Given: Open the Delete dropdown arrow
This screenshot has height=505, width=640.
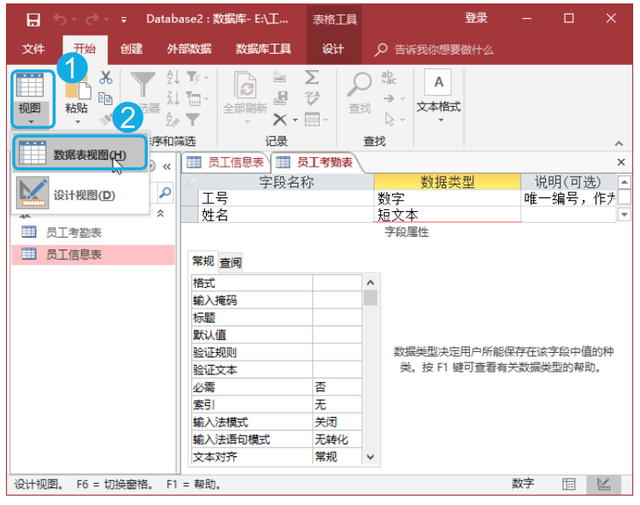Looking at the screenshot, I should (x=295, y=120).
